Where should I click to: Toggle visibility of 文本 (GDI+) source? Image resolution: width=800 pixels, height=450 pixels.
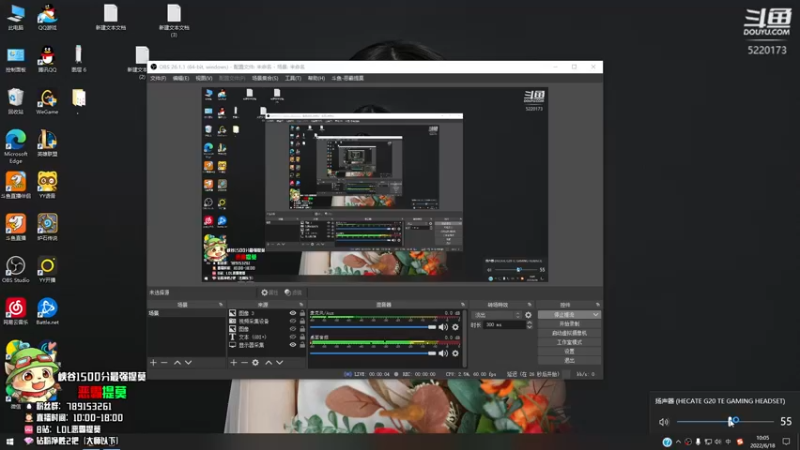[292, 337]
